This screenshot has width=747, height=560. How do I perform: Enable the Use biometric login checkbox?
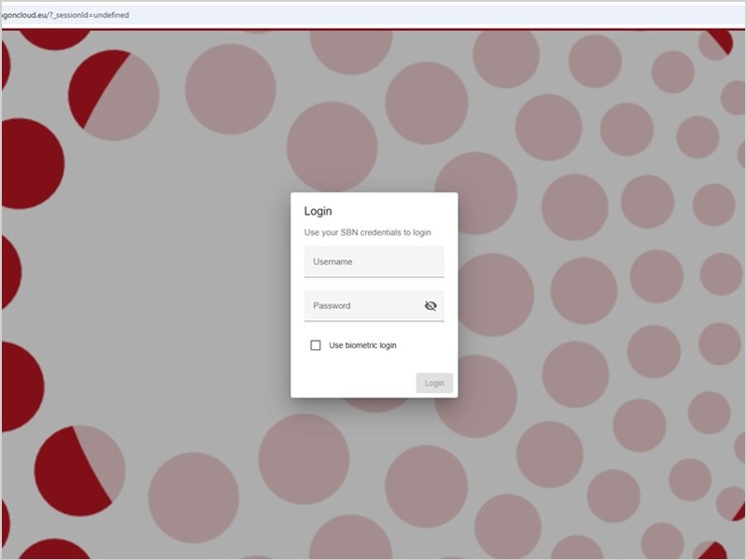click(x=316, y=345)
